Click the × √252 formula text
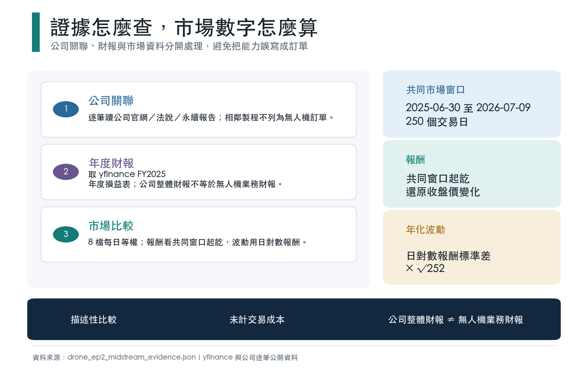The image size is (588, 368). click(426, 268)
